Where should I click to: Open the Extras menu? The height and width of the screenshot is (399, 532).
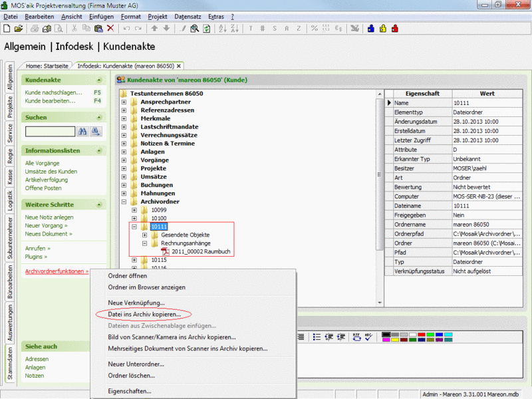pyautogui.click(x=216, y=17)
